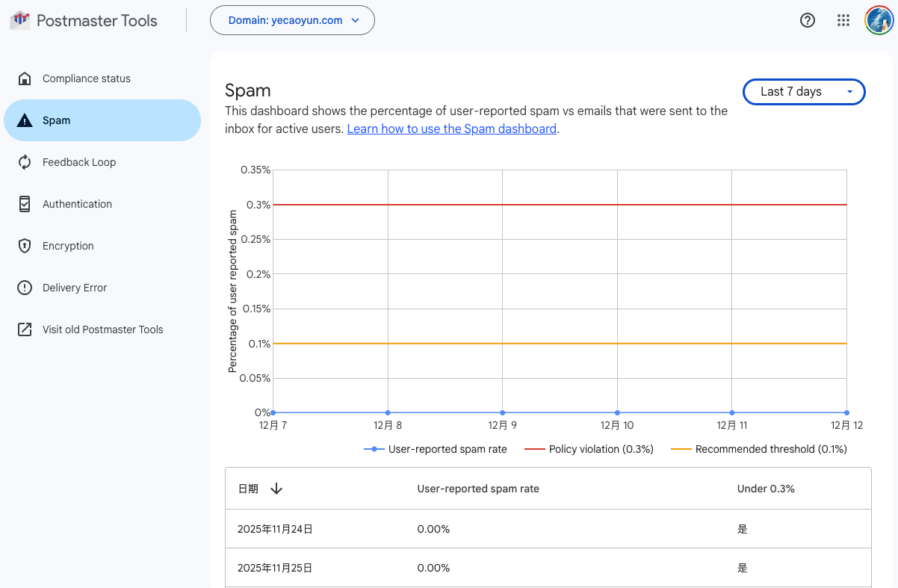Select Spam in the sidebar menu
The width and height of the screenshot is (898, 588).
pyautogui.click(x=102, y=120)
